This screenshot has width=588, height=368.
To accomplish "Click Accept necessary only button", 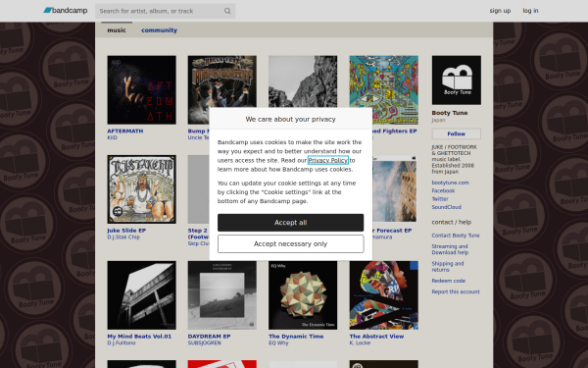I will (291, 244).
